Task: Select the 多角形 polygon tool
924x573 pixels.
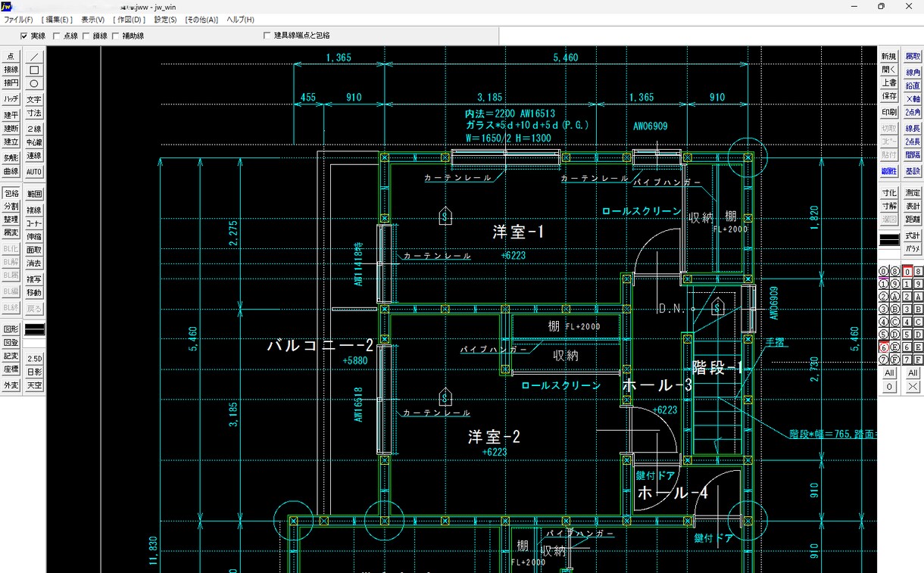Action: point(11,158)
